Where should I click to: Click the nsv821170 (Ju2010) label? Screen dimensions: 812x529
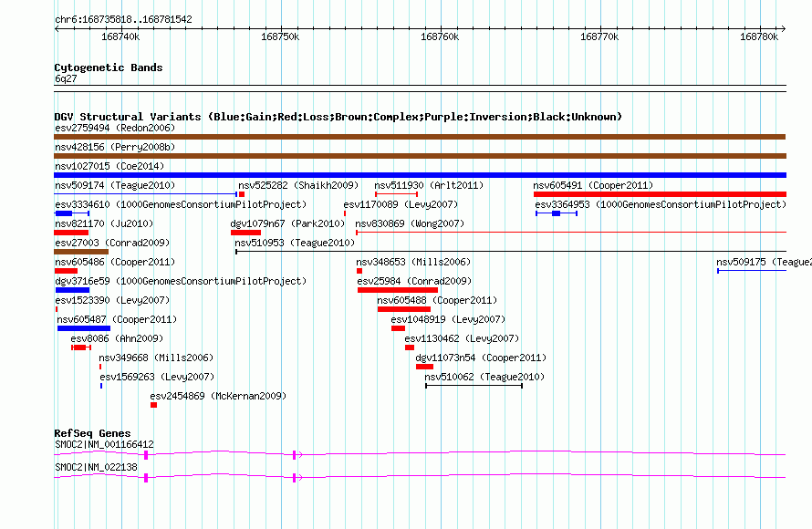tap(104, 223)
